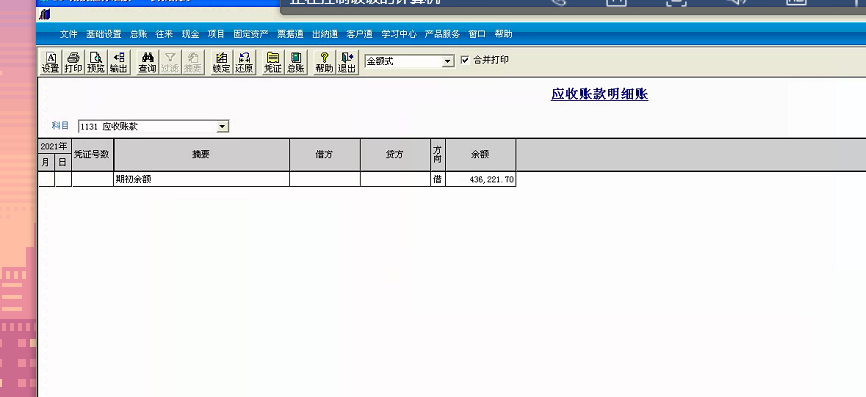Select the 期初余额 summary cell
The height and width of the screenshot is (397, 866).
[x=202, y=179]
